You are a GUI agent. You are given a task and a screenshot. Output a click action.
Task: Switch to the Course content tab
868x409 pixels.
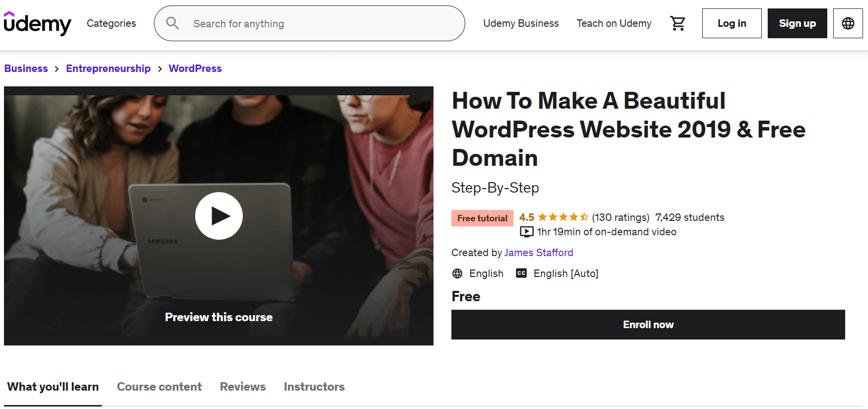pyautogui.click(x=159, y=387)
